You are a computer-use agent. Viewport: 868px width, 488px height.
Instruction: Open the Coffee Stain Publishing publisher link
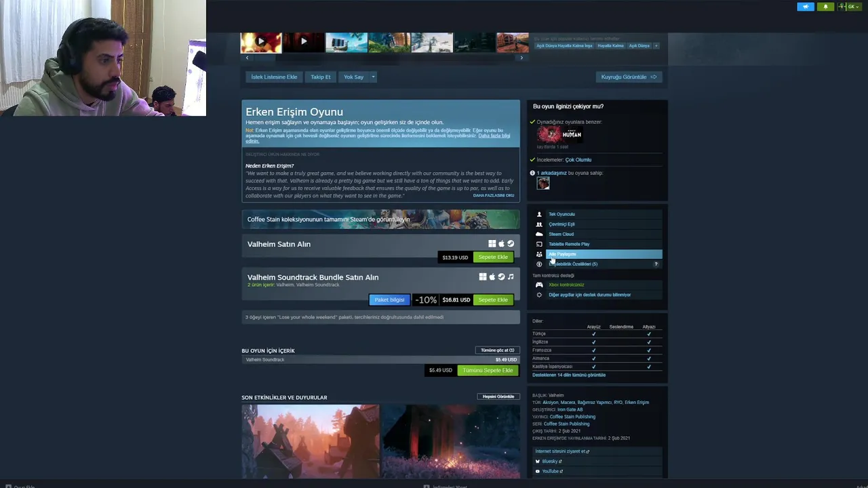click(572, 417)
